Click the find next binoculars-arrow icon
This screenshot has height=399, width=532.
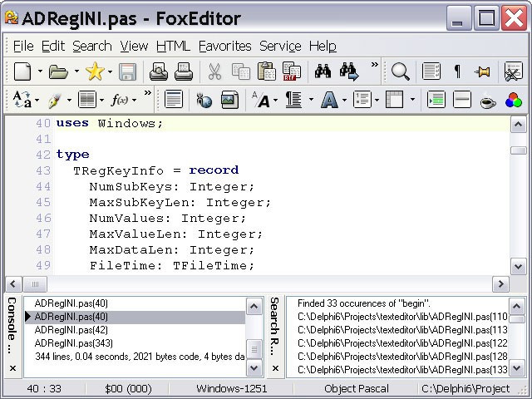pos(349,71)
